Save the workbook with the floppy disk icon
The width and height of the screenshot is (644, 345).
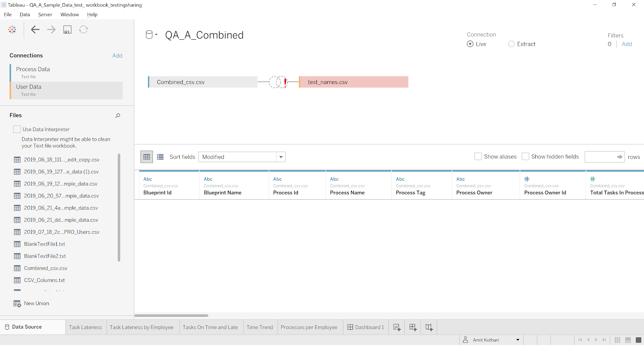tap(67, 29)
